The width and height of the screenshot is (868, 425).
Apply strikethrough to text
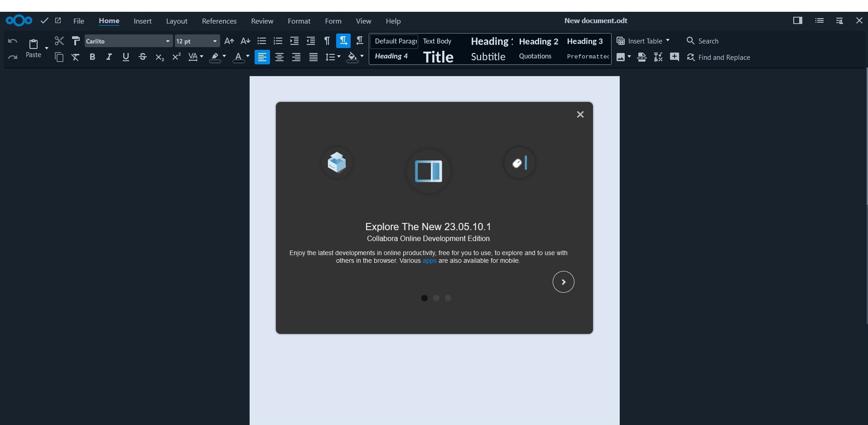[x=143, y=57]
